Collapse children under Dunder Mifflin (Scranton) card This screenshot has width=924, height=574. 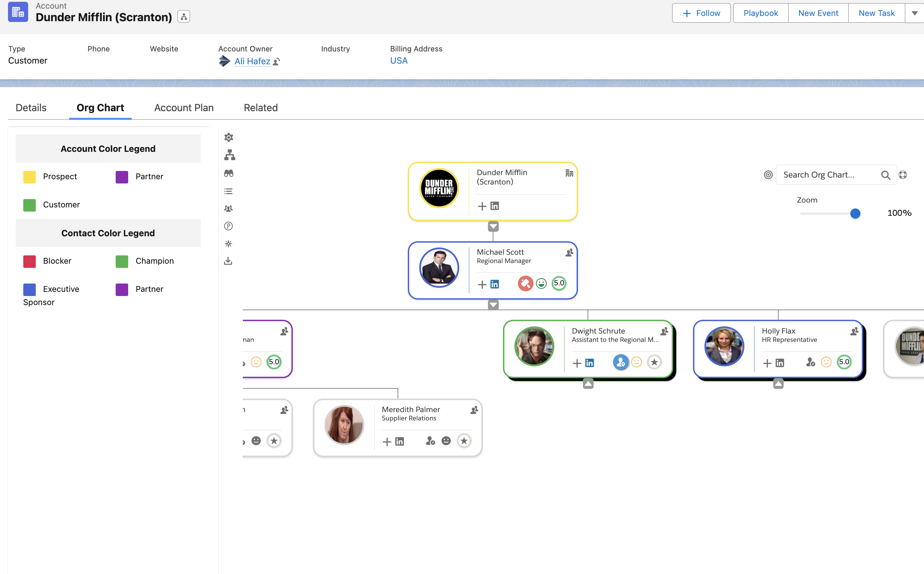[493, 227]
